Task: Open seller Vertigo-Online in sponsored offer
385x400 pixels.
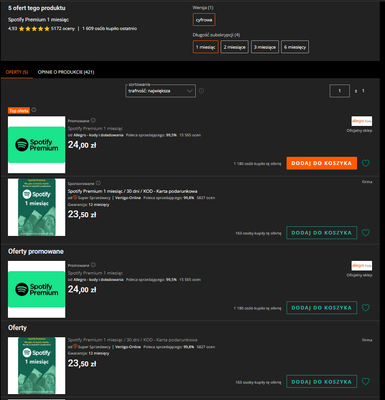Action: pos(128,198)
